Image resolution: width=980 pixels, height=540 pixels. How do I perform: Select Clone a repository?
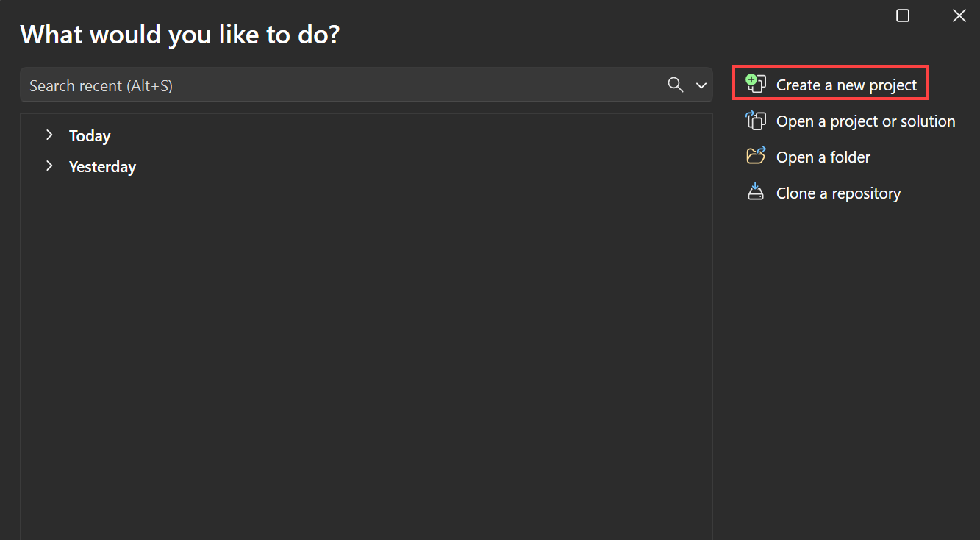[838, 193]
